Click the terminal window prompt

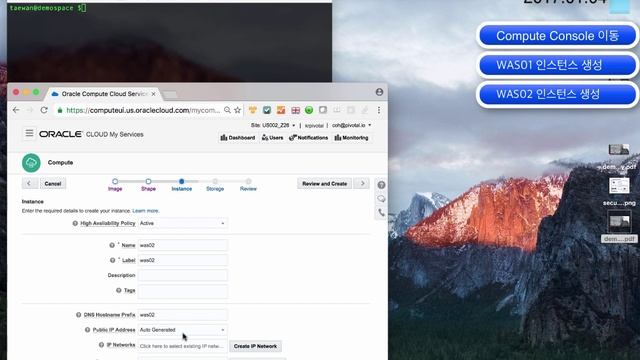pos(47,8)
